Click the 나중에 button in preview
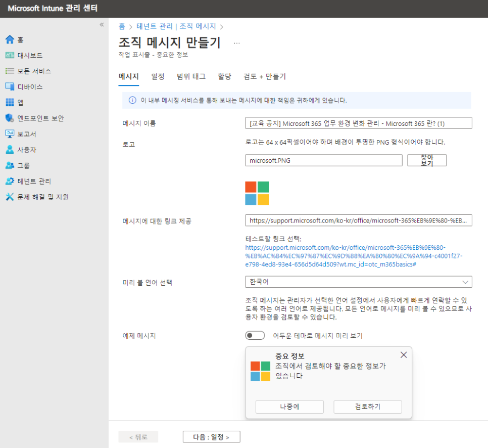 point(289,407)
